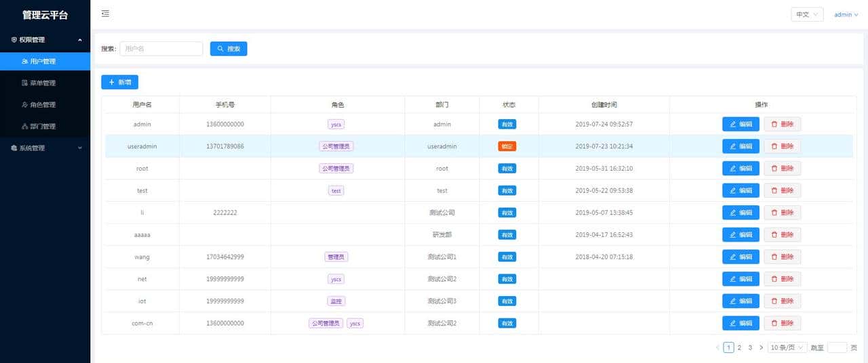Edit the root user row
This screenshot has height=363, width=868.
point(741,169)
